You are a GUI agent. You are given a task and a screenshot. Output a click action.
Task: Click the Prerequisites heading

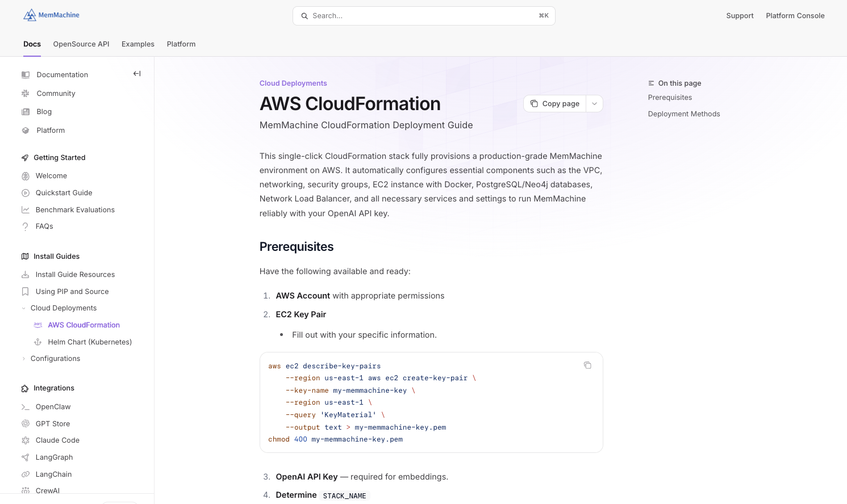click(x=297, y=247)
